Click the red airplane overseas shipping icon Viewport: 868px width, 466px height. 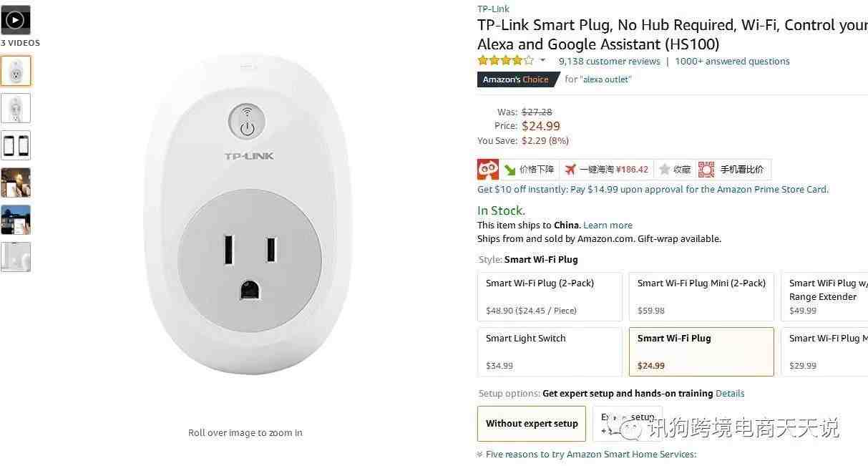(570, 170)
